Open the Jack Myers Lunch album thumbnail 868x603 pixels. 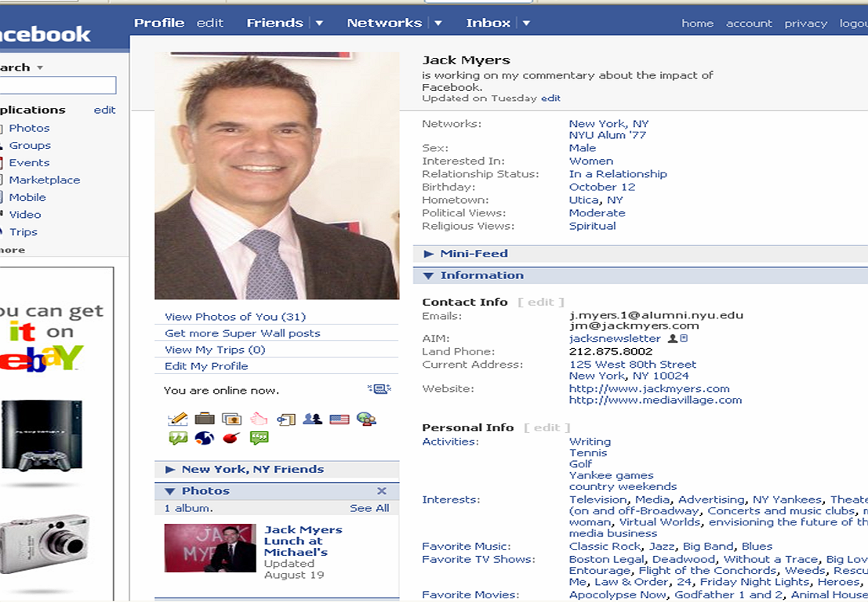point(209,547)
